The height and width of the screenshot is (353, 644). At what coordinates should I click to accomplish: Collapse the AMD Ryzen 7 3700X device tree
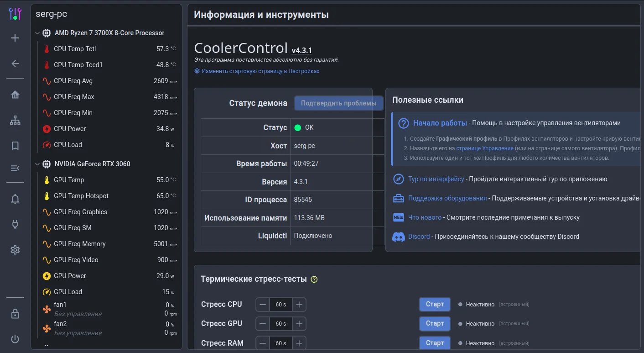(37, 33)
